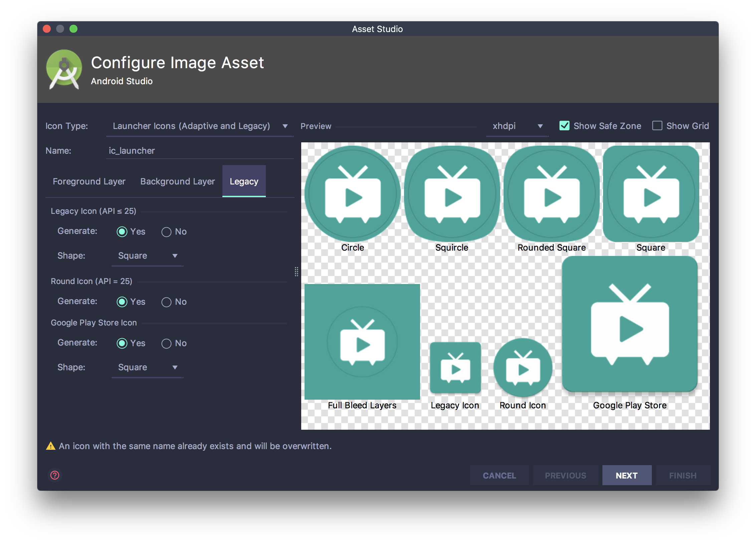Click the Circle preview icon

353,194
